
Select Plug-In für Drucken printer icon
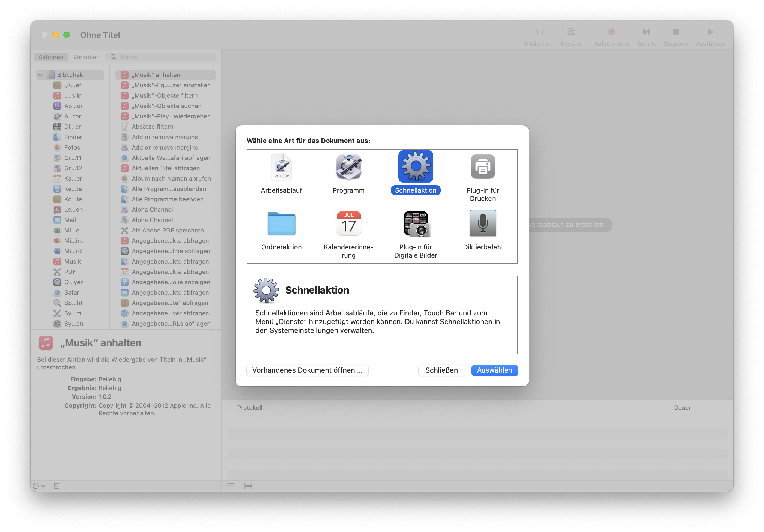[482, 167]
